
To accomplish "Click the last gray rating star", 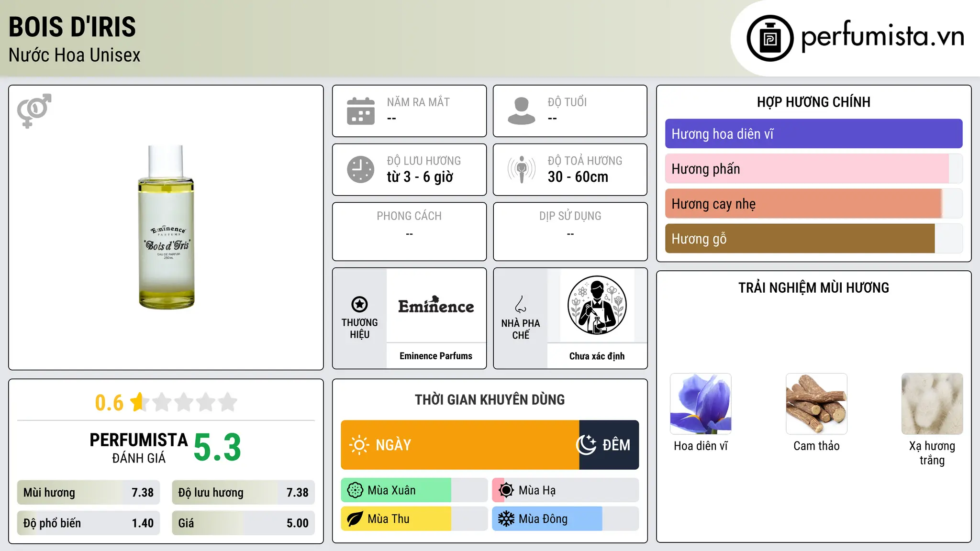I will click(228, 402).
